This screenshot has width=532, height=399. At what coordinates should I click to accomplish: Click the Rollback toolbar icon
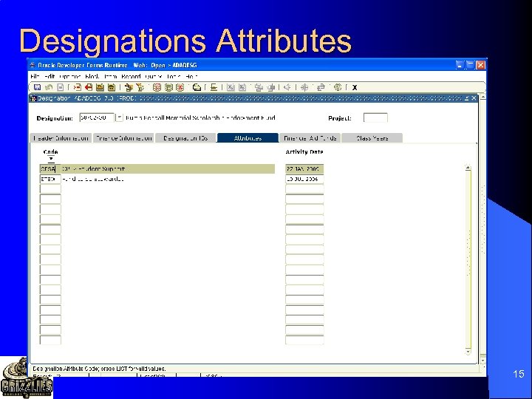(49, 87)
